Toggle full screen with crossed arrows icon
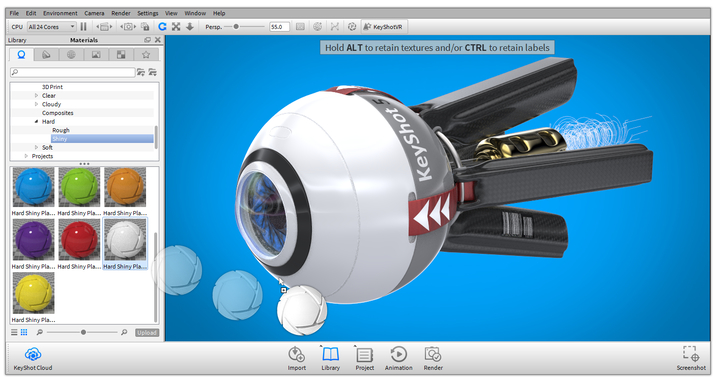 [176, 27]
